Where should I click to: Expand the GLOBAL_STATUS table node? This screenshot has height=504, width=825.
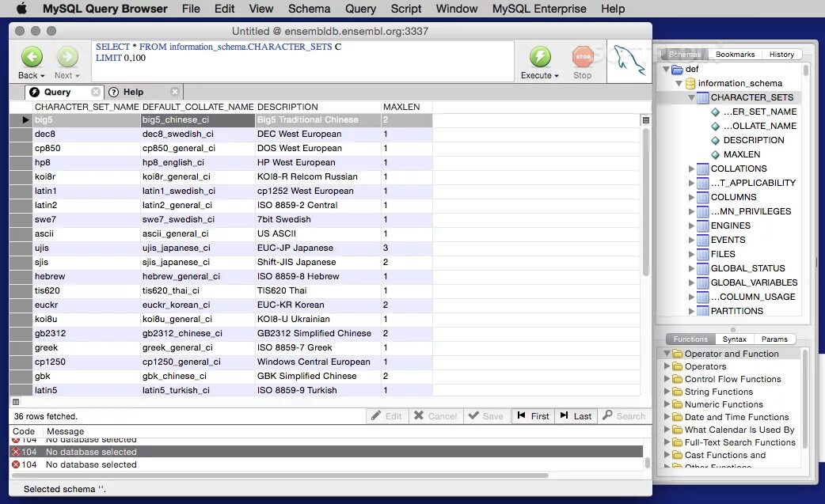pos(691,268)
